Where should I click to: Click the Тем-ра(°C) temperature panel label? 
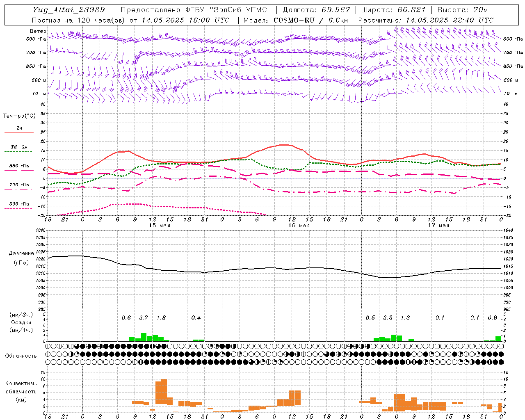pyautogui.click(x=19, y=116)
